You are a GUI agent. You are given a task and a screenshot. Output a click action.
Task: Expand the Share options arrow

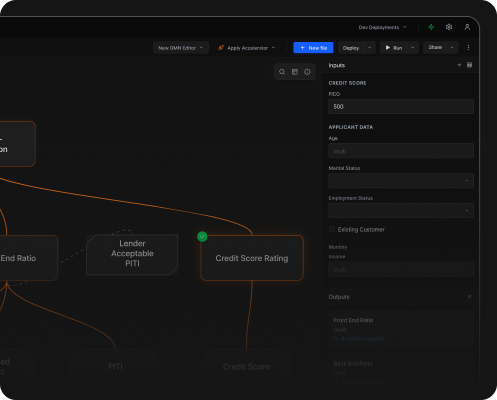pos(452,48)
